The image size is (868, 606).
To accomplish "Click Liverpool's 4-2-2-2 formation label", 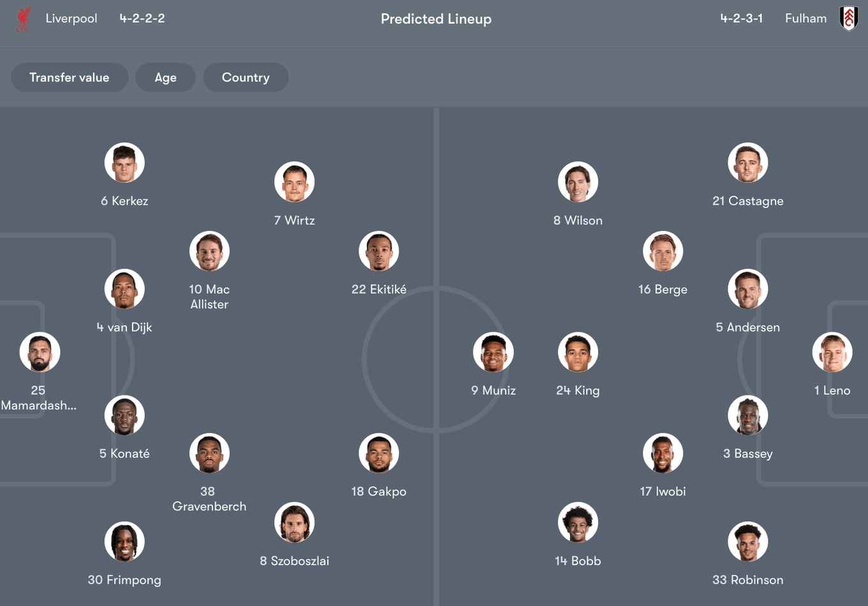I will point(142,18).
